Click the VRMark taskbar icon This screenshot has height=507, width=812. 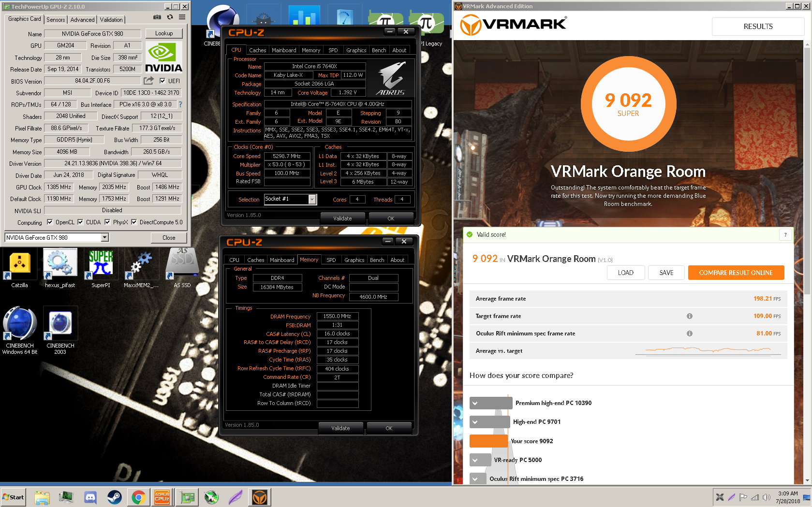tap(260, 497)
